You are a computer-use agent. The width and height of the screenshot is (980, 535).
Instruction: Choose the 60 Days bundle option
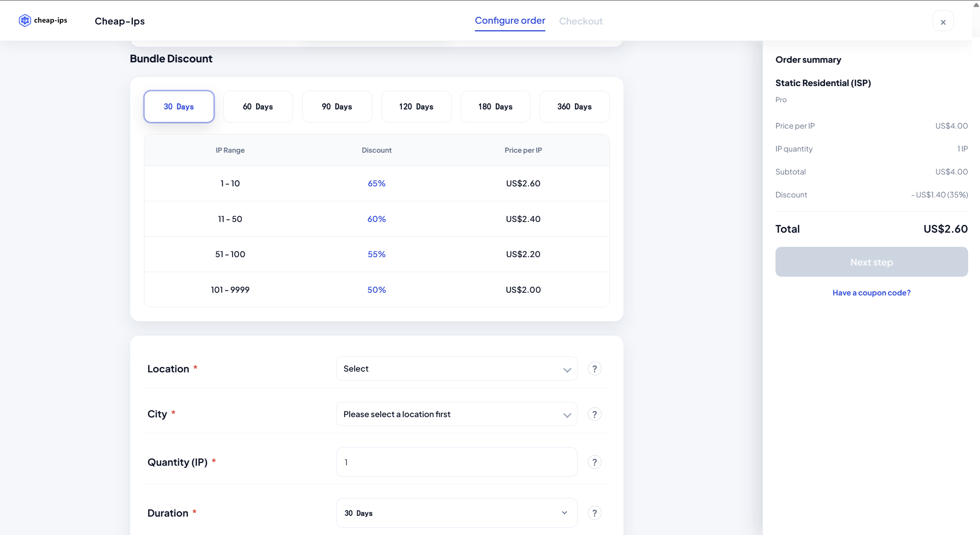click(258, 107)
